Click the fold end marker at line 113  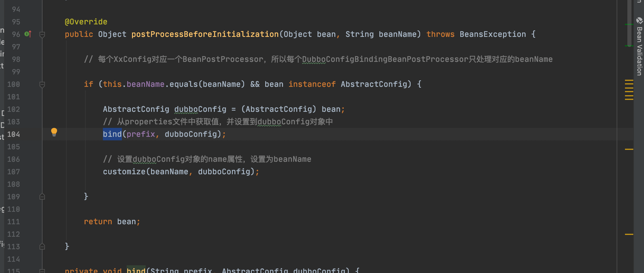pyautogui.click(x=42, y=246)
